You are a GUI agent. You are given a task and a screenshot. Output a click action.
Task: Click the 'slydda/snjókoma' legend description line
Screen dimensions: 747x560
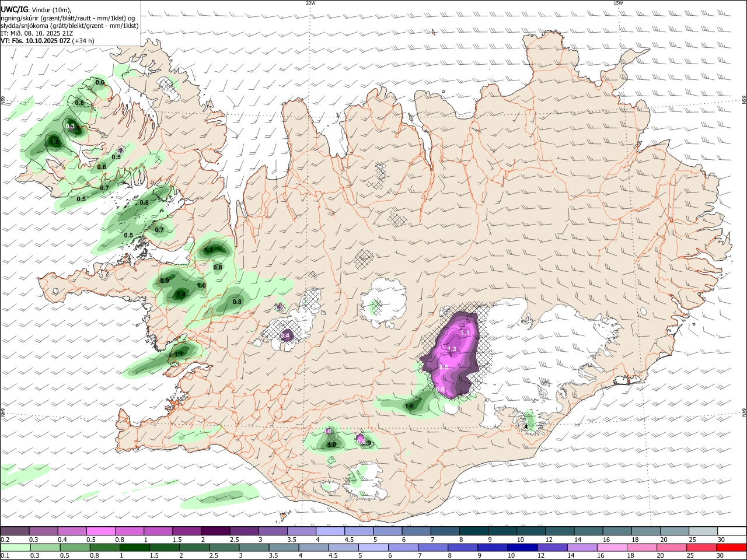coord(69,26)
